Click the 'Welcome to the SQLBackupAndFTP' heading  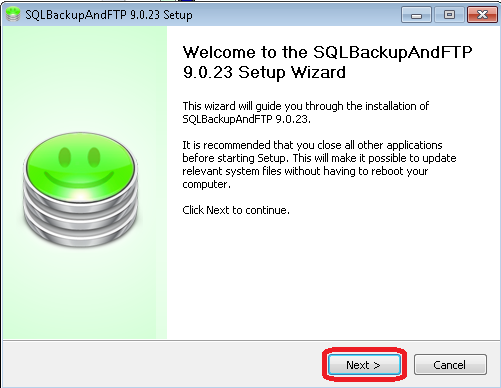327,62
